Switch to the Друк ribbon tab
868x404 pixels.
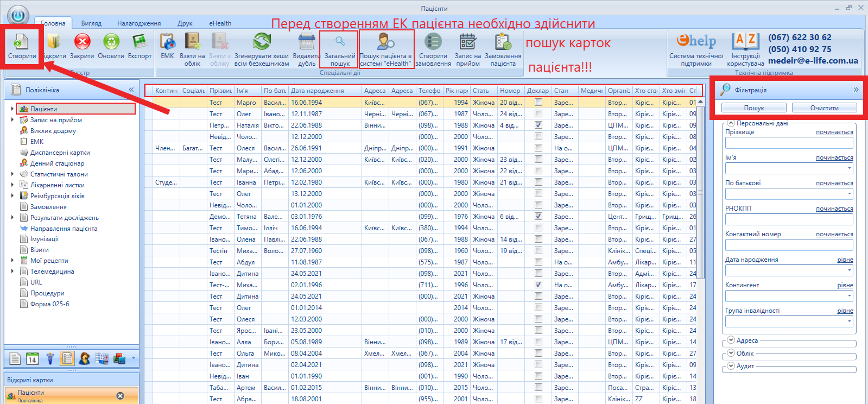pos(185,23)
